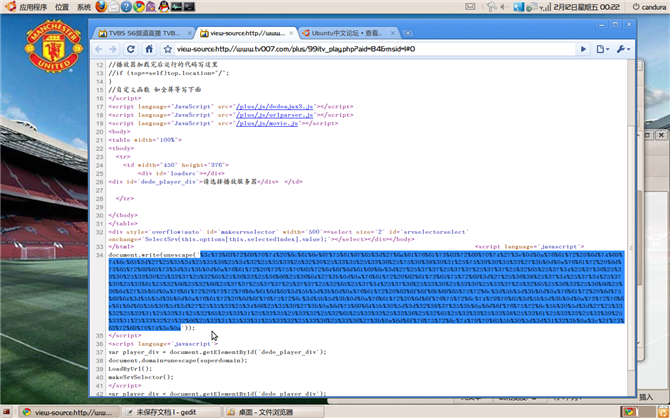Launch the QQ penguin application

click(x=164, y=6)
